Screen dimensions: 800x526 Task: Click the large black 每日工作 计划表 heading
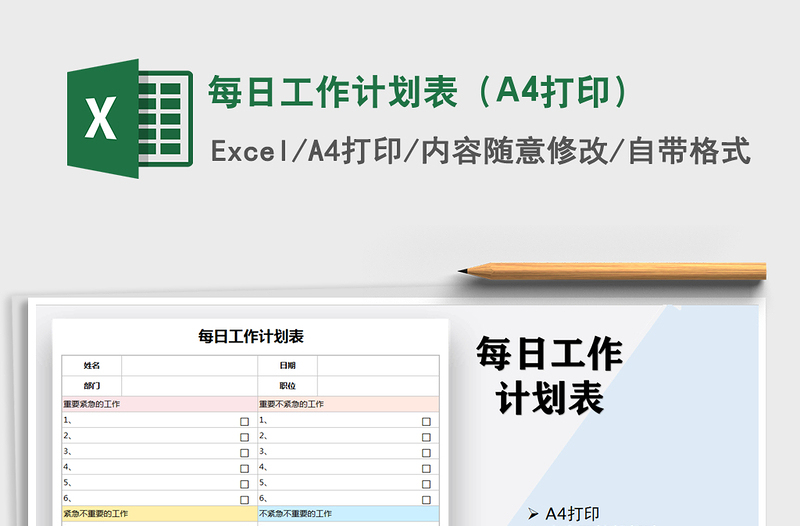click(x=549, y=375)
